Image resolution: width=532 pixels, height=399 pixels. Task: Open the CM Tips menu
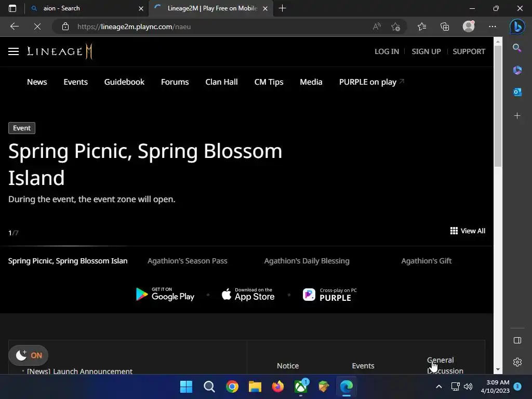click(269, 82)
